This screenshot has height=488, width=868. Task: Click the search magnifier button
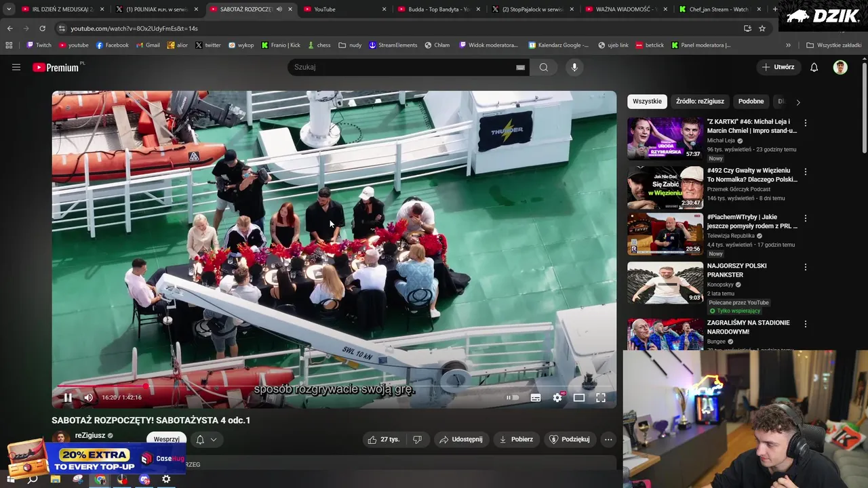(544, 67)
